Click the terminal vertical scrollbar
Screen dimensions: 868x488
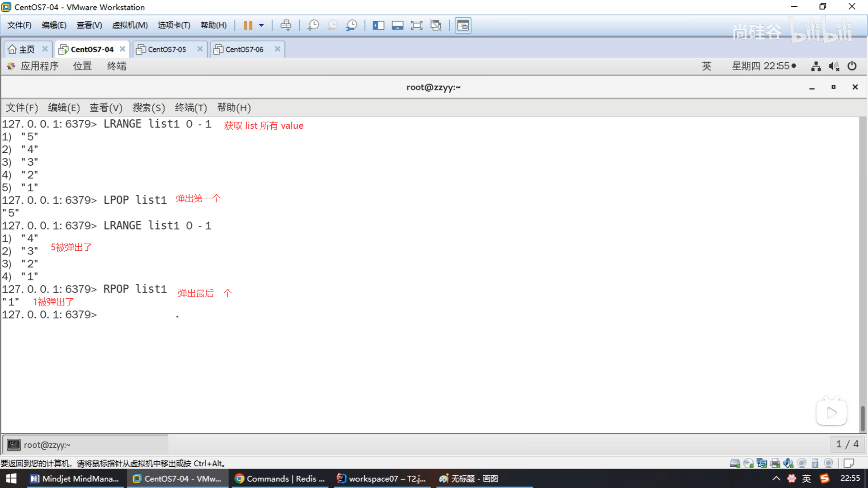point(862,418)
